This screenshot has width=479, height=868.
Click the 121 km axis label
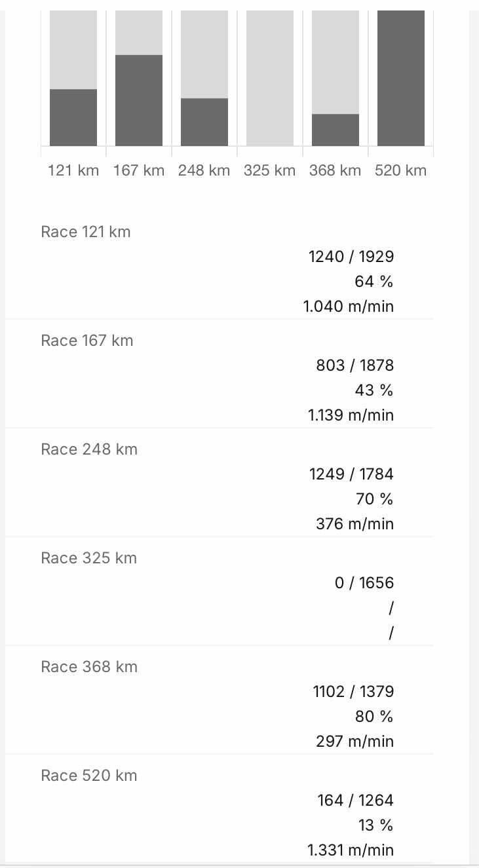tap(73, 170)
